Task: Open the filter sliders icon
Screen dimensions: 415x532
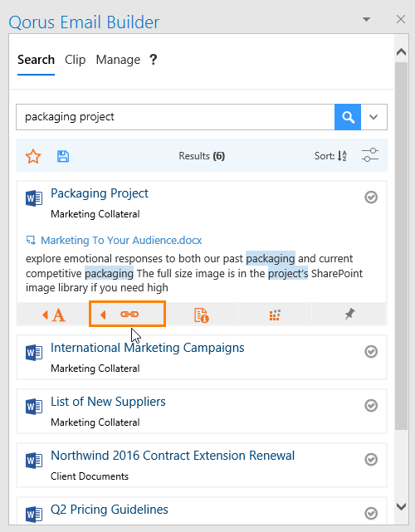Action: click(370, 155)
